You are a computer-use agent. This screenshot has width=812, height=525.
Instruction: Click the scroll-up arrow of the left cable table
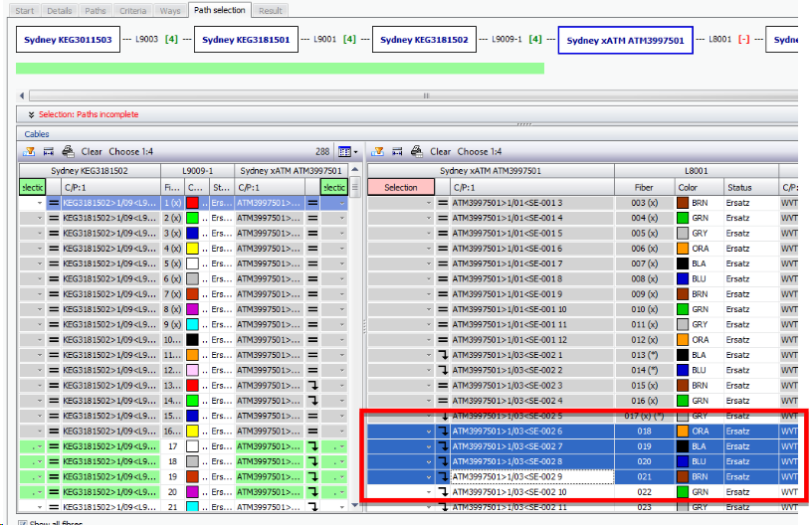coord(354,170)
